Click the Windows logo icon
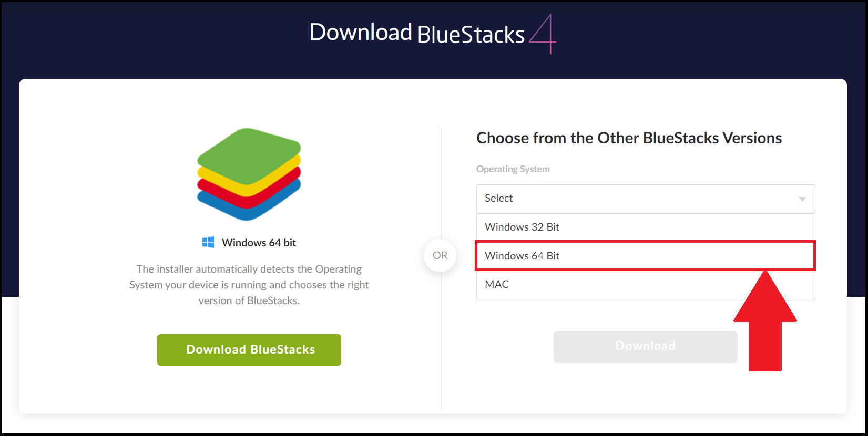The image size is (868, 436). pyautogui.click(x=208, y=242)
